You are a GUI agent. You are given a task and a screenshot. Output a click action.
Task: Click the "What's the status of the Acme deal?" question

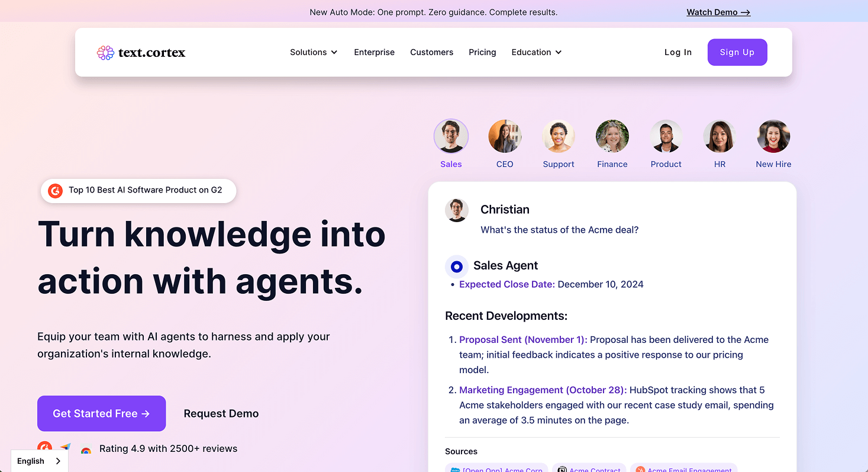click(x=560, y=230)
